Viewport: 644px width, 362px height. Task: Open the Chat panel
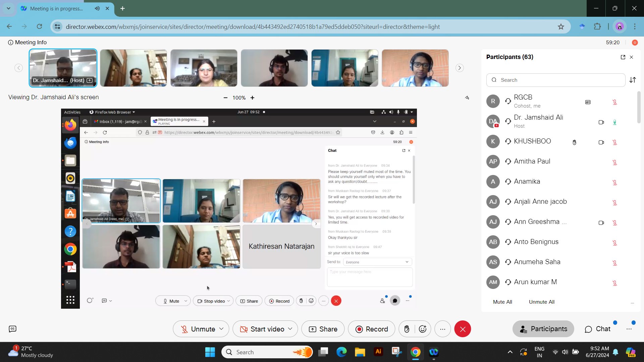click(597, 329)
